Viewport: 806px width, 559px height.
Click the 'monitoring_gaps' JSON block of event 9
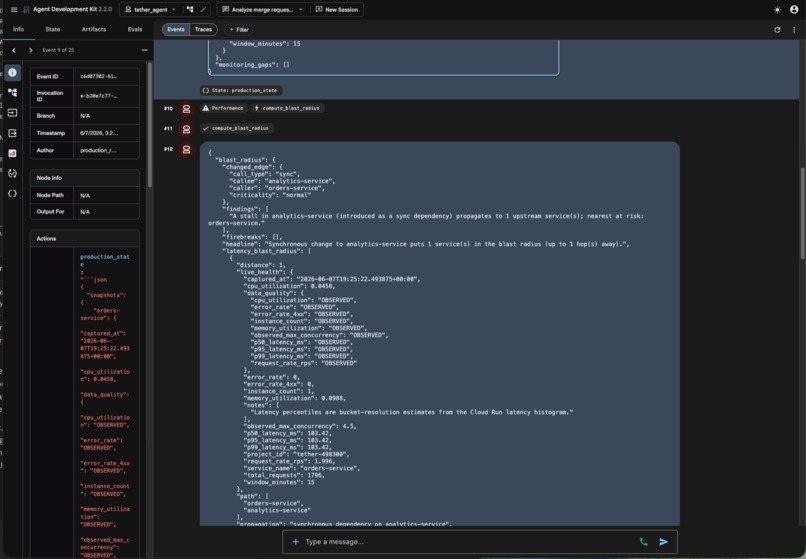click(x=383, y=57)
